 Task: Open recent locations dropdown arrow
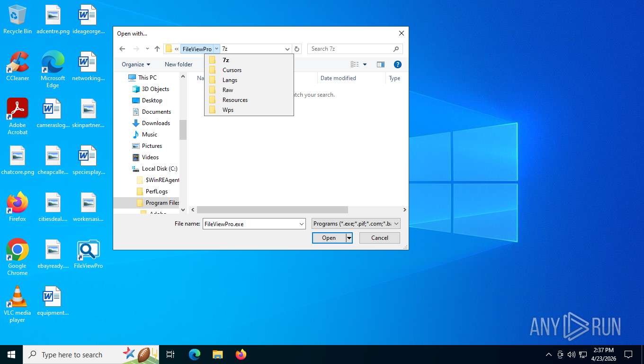pyautogui.click(x=147, y=49)
